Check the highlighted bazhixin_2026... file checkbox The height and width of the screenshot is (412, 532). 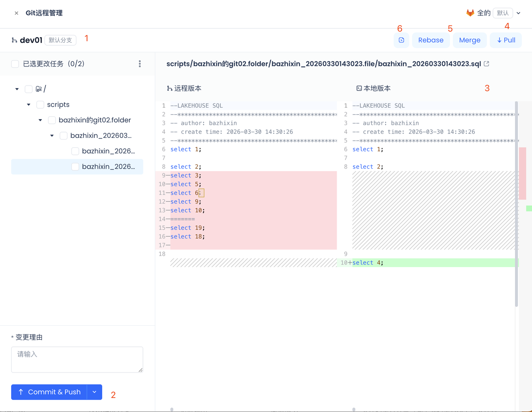[75, 167]
